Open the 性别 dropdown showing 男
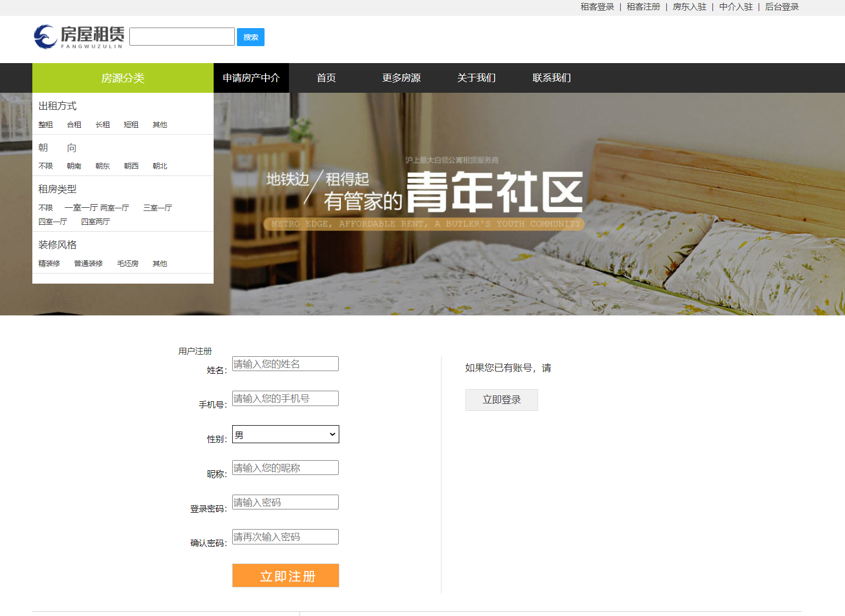Viewport: 845px width, 616px height. click(286, 434)
